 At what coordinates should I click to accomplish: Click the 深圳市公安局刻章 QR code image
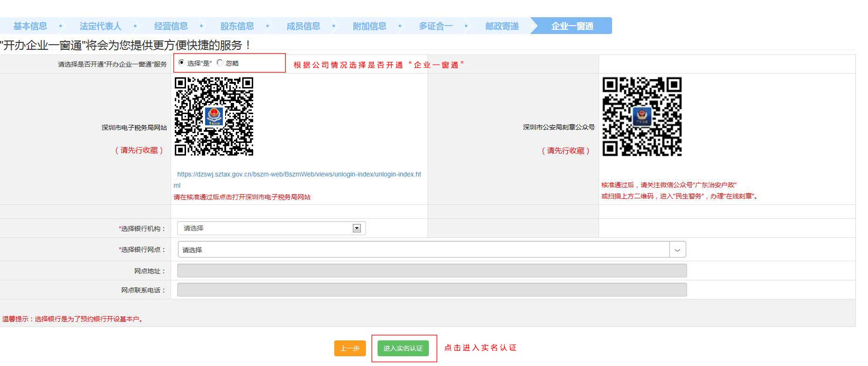(642, 116)
